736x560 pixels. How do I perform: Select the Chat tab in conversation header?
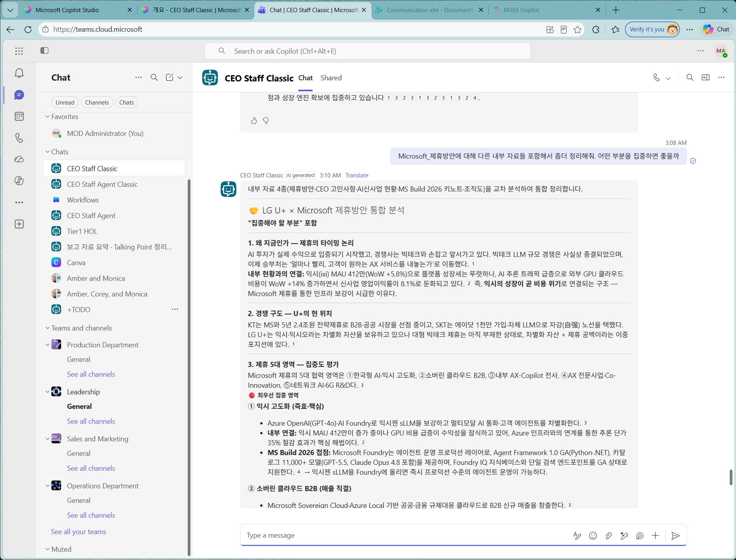[x=305, y=78]
